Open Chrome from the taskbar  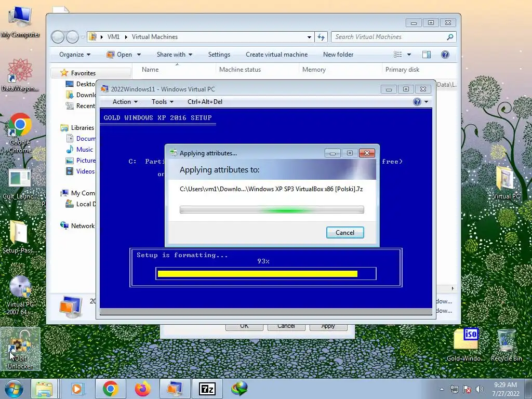tap(110, 389)
